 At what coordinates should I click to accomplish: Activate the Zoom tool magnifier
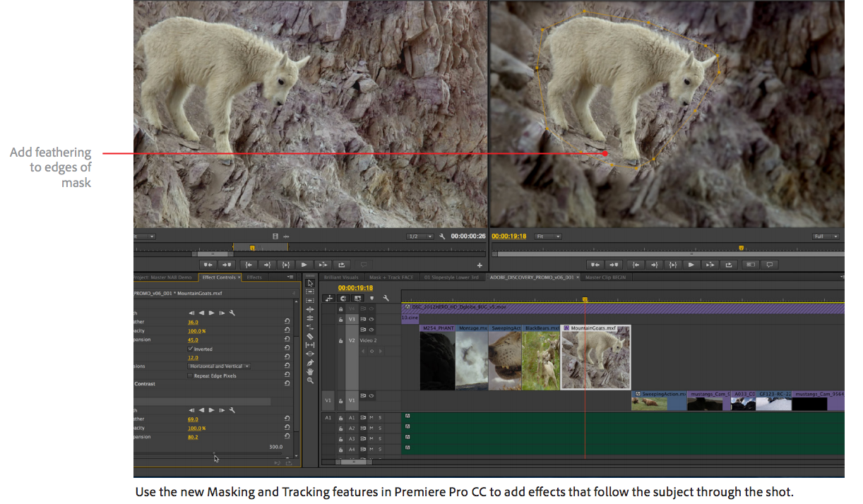pos(310,381)
